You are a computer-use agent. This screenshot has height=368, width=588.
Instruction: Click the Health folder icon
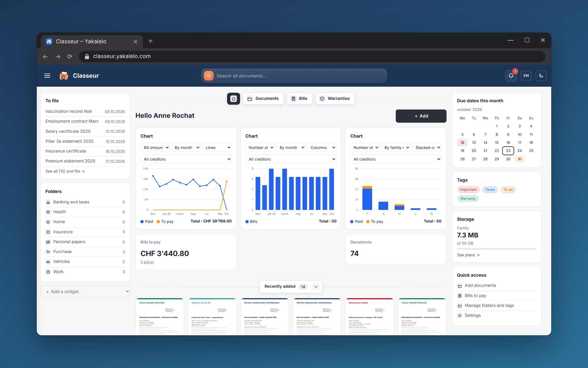pos(48,212)
